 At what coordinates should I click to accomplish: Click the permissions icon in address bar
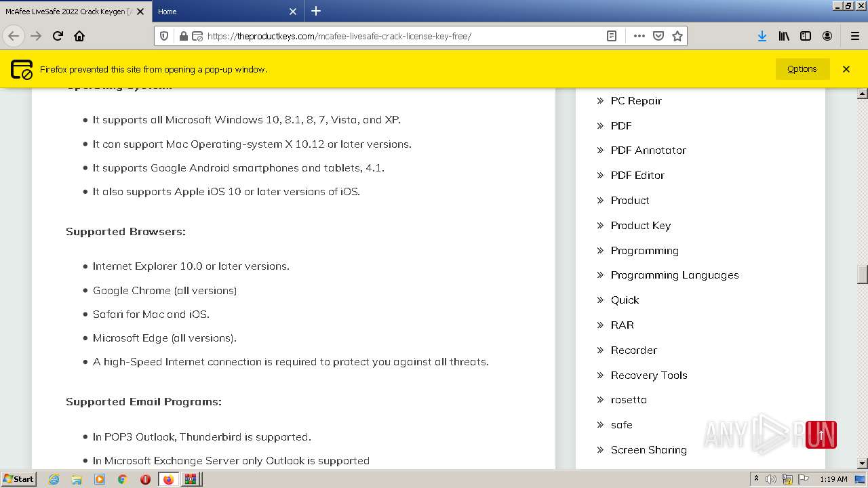coord(197,36)
